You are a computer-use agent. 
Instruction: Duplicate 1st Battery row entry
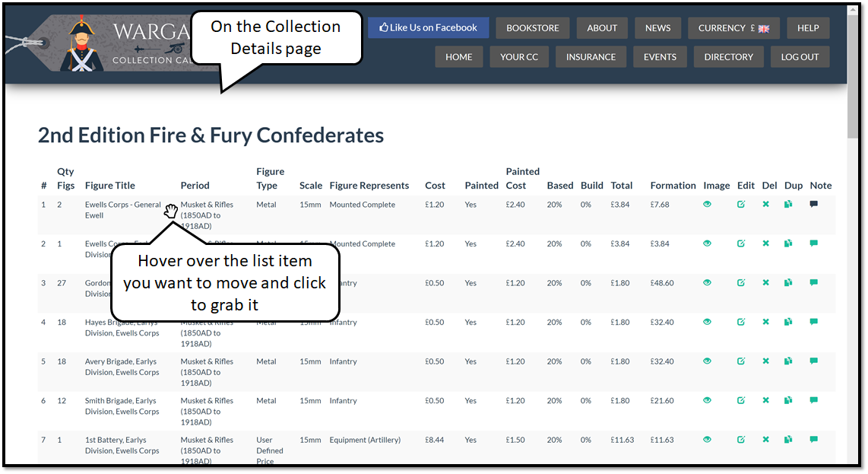point(788,440)
